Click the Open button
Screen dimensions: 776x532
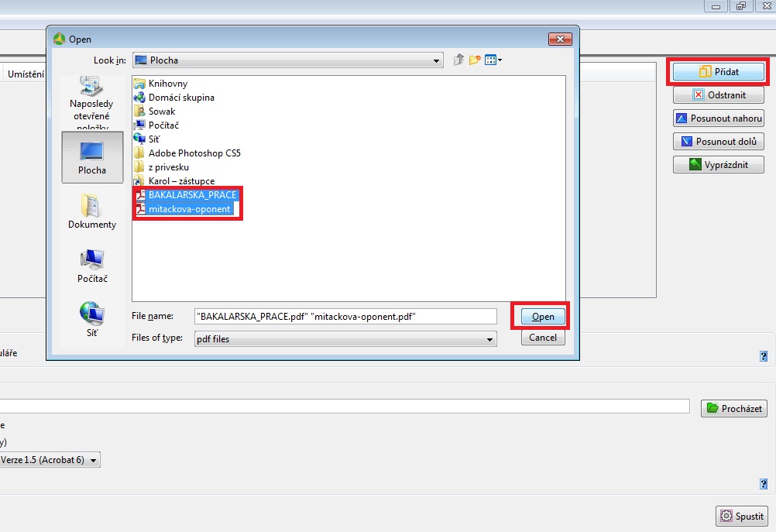click(x=543, y=317)
